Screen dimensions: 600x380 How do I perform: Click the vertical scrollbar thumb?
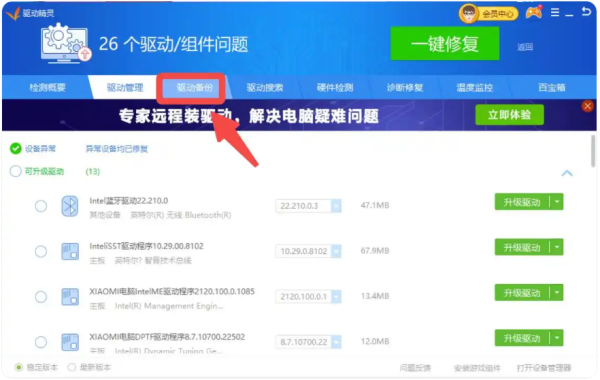(x=593, y=152)
